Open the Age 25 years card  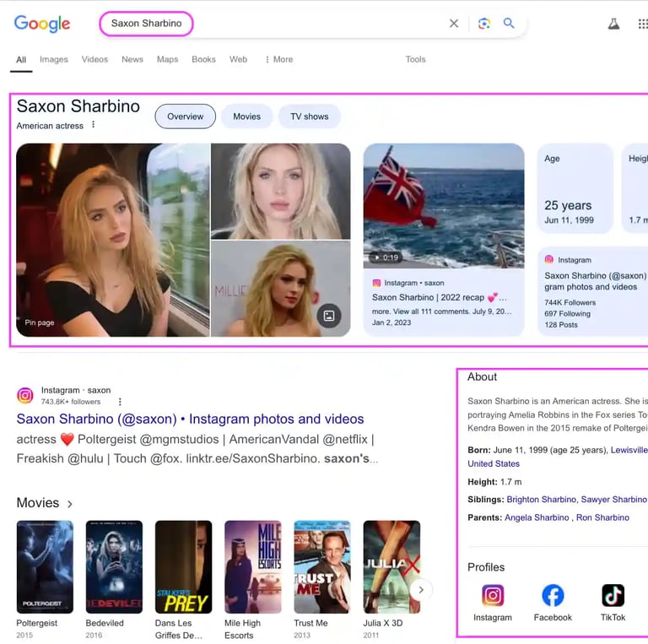coord(575,189)
